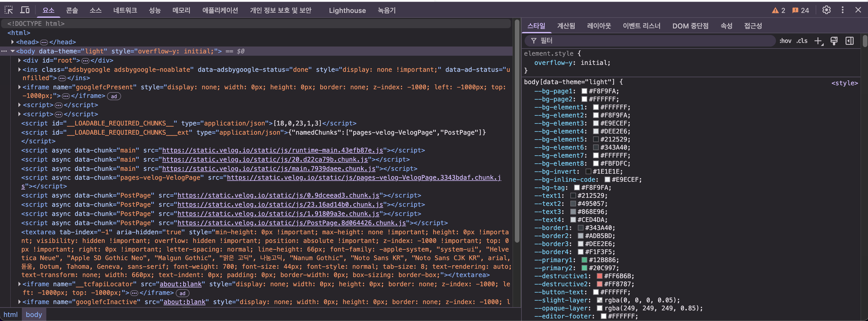The image size is (868, 321).
Task: Open the 네트워크 panel tab
Action: pyautogui.click(x=125, y=10)
